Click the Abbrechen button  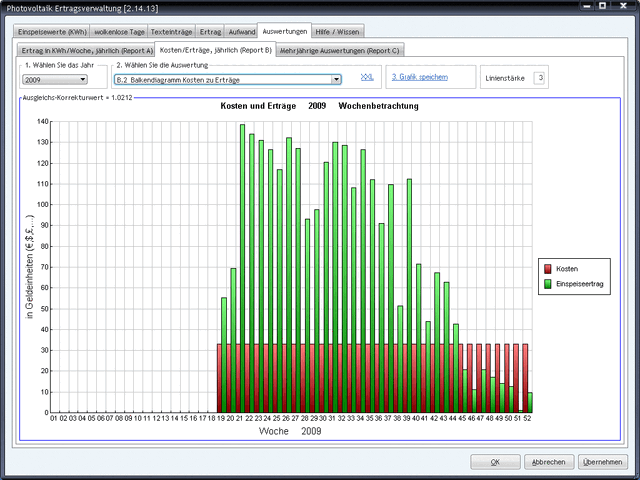pos(549,462)
